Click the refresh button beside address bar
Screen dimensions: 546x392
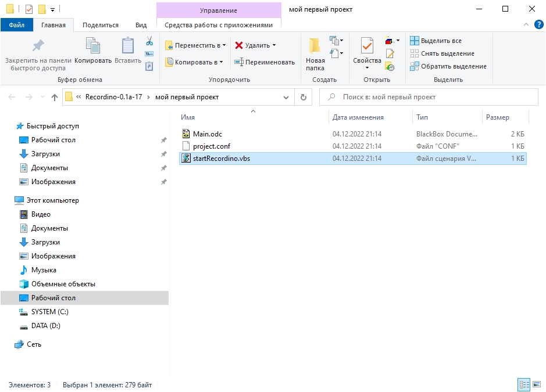(303, 98)
